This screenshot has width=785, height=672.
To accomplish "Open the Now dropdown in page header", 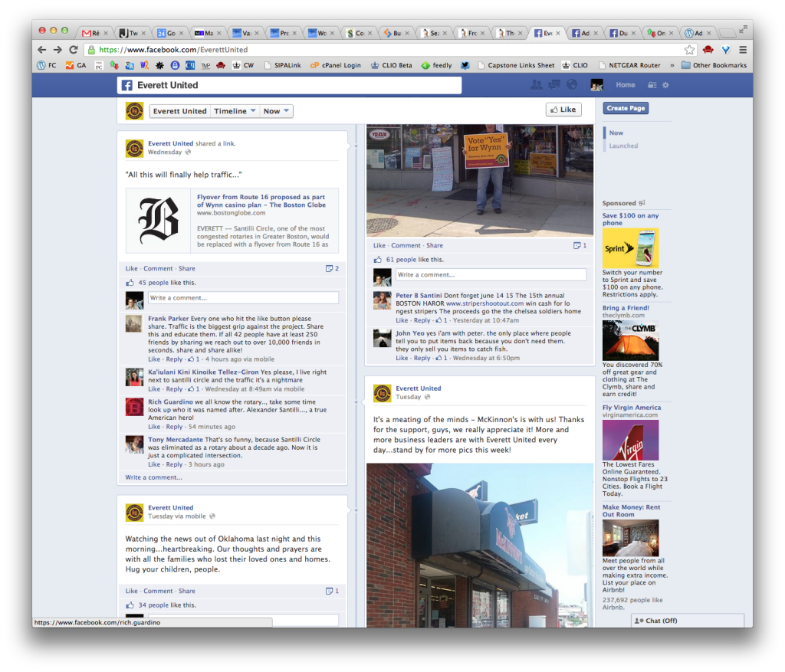I will [x=276, y=111].
